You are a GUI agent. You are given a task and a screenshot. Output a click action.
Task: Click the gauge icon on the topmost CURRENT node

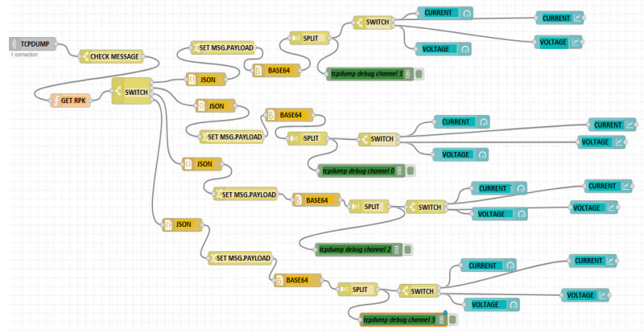click(x=466, y=13)
